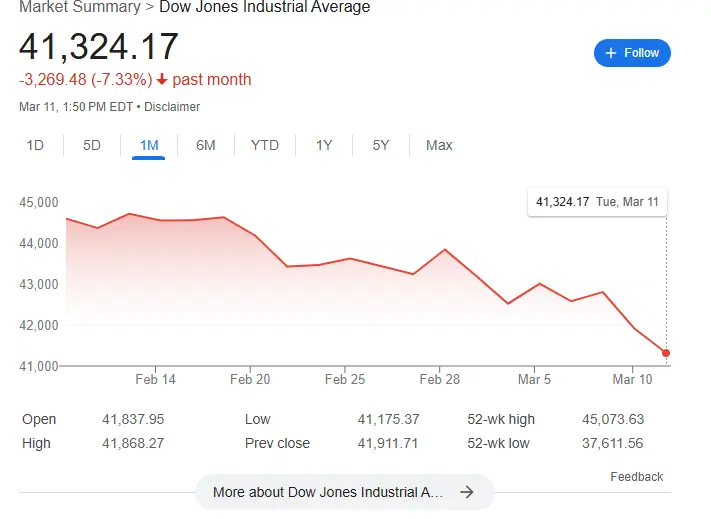Click the red data point on chart

tap(666, 353)
